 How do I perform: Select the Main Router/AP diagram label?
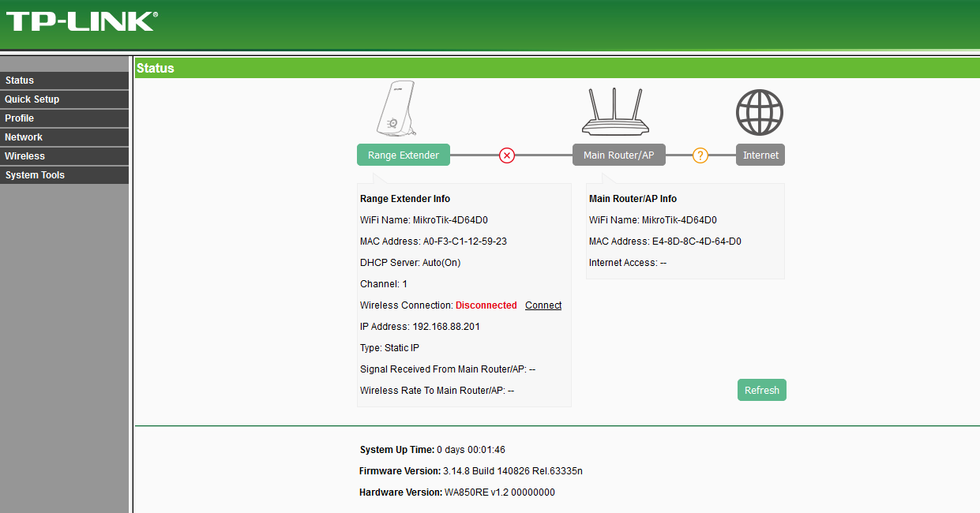tap(619, 155)
